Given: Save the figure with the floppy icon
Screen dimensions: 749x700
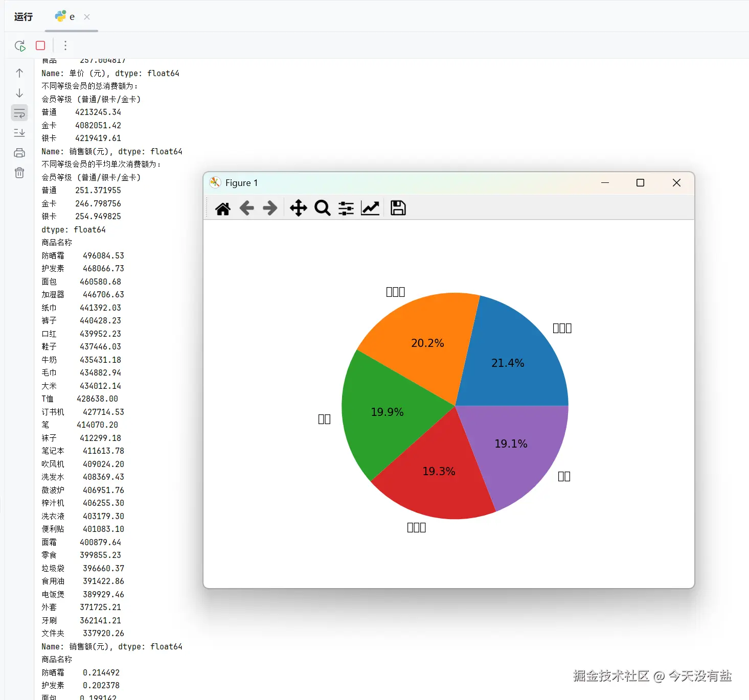Looking at the screenshot, I should (x=398, y=208).
